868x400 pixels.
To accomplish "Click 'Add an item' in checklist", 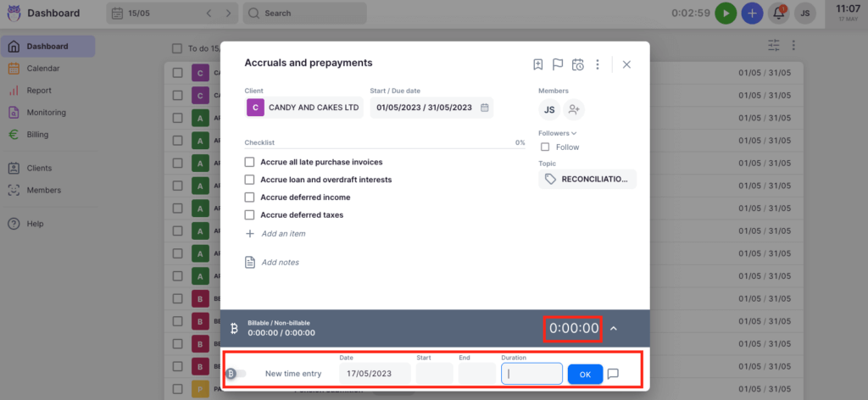I will tap(283, 233).
